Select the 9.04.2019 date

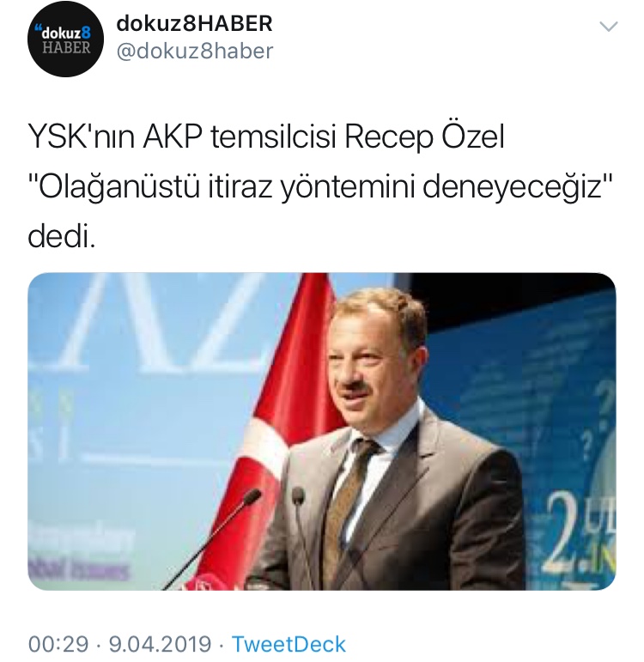[160, 644]
